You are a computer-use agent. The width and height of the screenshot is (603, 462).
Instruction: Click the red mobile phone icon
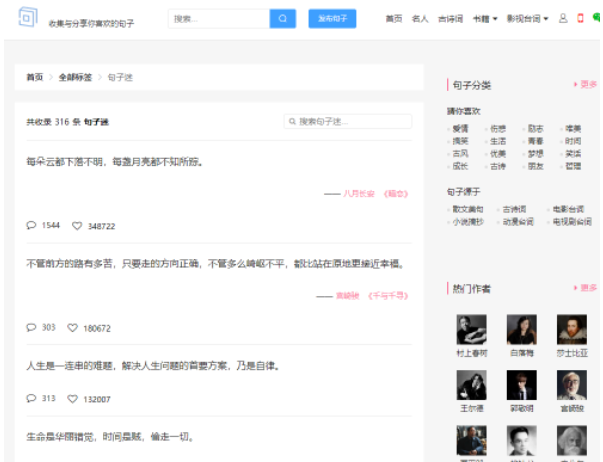point(580,18)
